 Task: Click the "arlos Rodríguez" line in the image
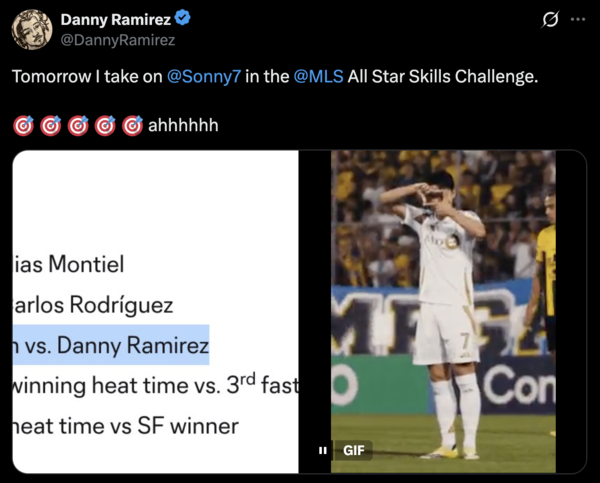click(93, 305)
